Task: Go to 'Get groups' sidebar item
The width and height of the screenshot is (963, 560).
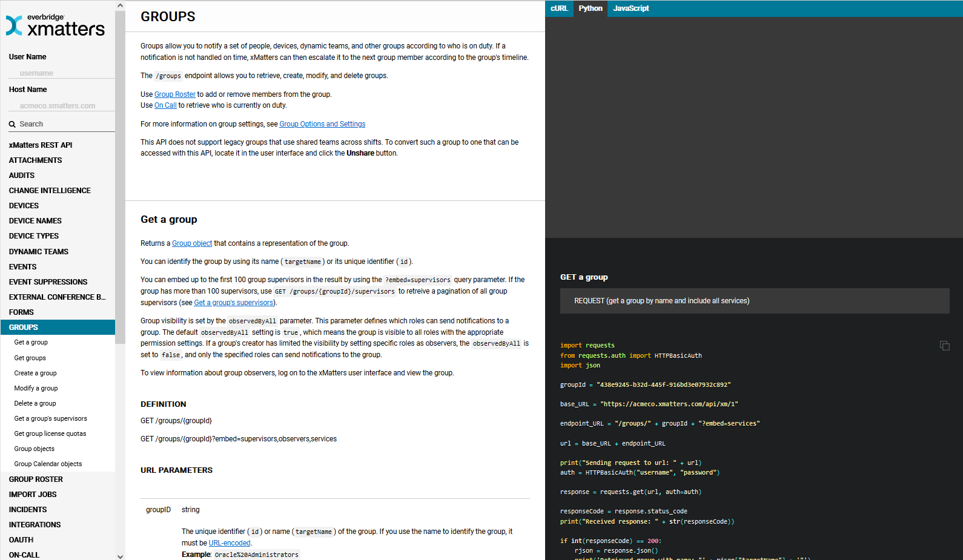Action: pyautogui.click(x=30, y=358)
